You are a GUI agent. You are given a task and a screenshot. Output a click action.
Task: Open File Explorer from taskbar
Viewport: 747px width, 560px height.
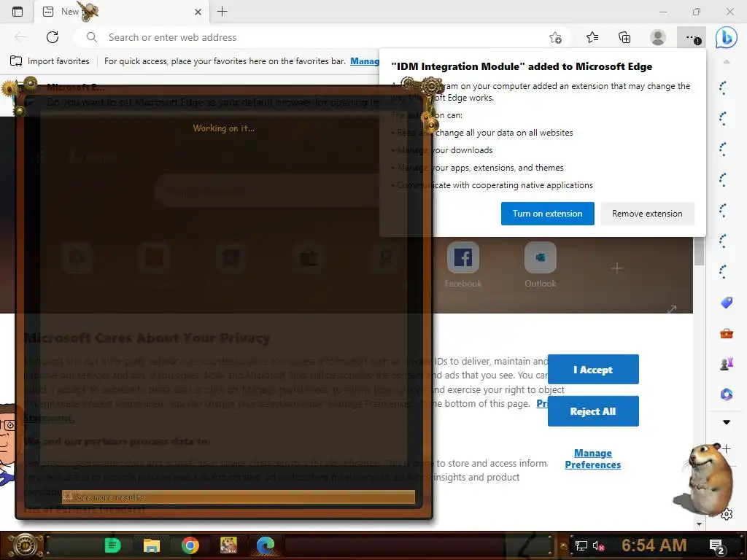pos(152,545)
